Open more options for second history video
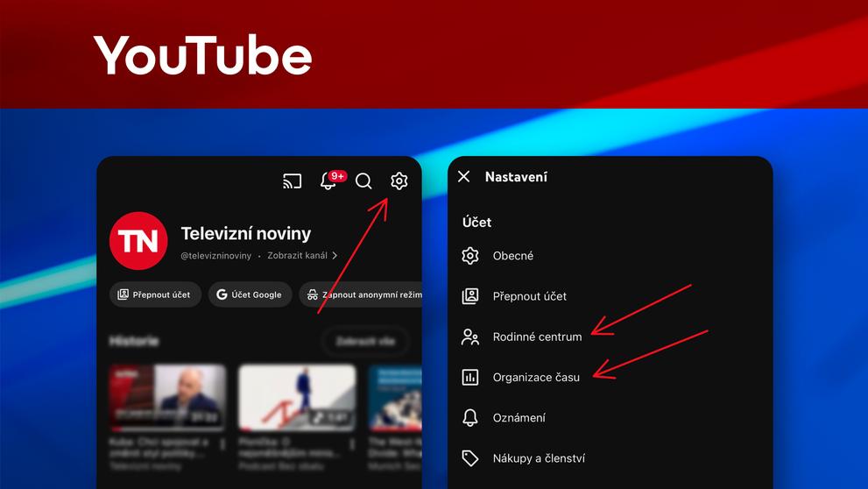 click(x=352, y=444)
